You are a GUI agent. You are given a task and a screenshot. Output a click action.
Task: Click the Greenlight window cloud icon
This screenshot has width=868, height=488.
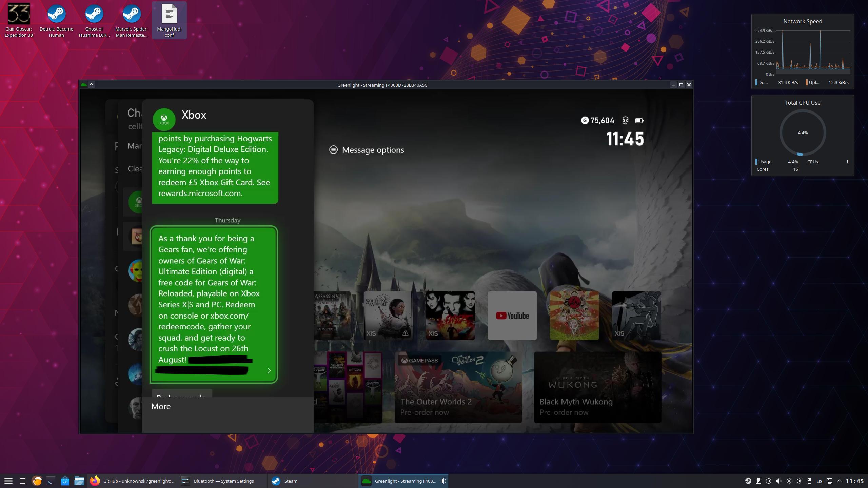point(84,85)
